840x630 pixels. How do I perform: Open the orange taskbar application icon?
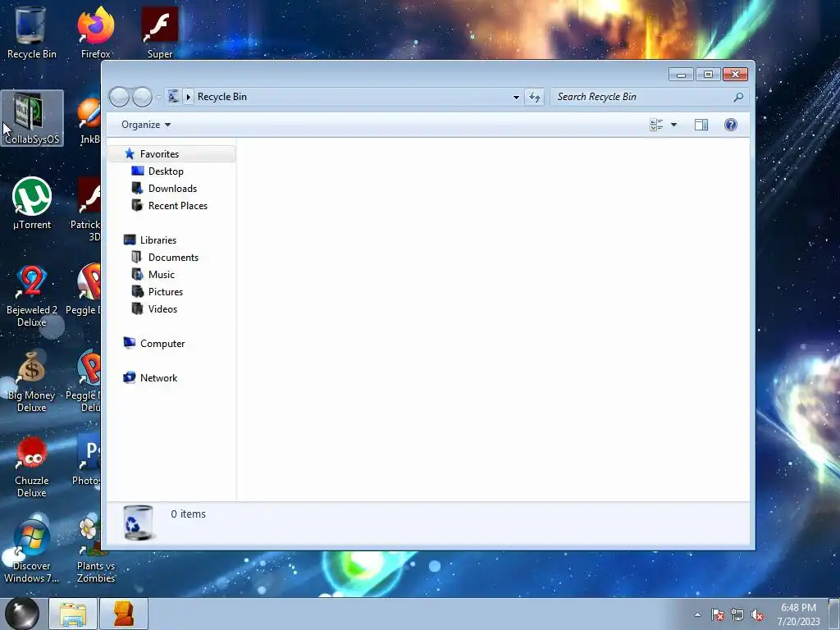tap(123, 614)
